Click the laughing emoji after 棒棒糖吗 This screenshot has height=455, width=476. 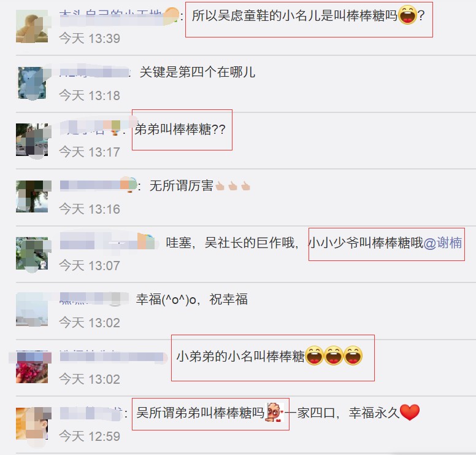coord(407,15)
